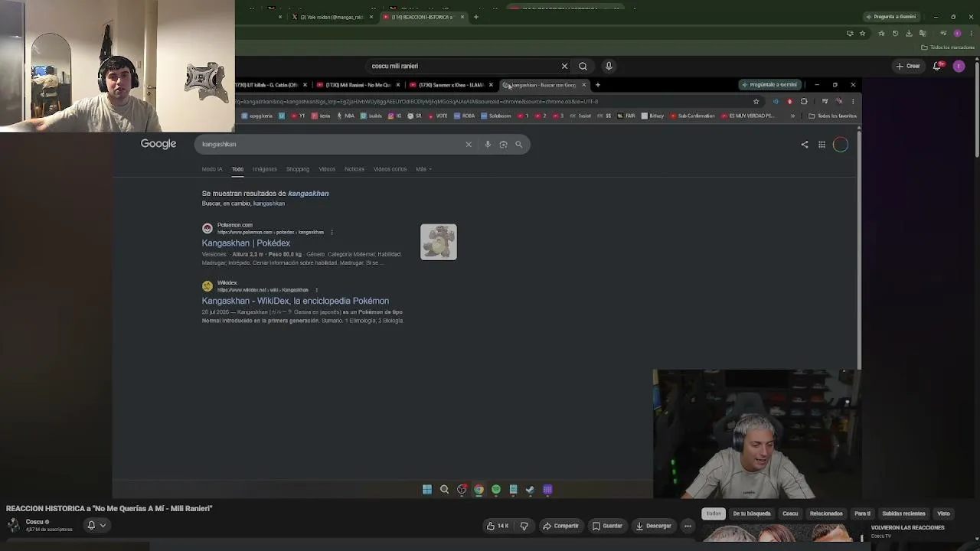This screenshot has width=980, height=551.
Task: Click the Crear button on YouTube
Action: pos(909,66)
